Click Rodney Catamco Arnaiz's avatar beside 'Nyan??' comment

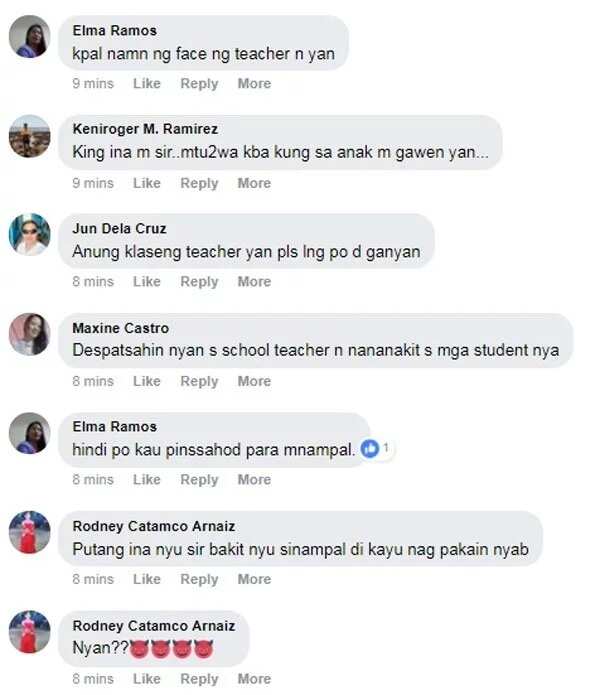tap(30, 632)
